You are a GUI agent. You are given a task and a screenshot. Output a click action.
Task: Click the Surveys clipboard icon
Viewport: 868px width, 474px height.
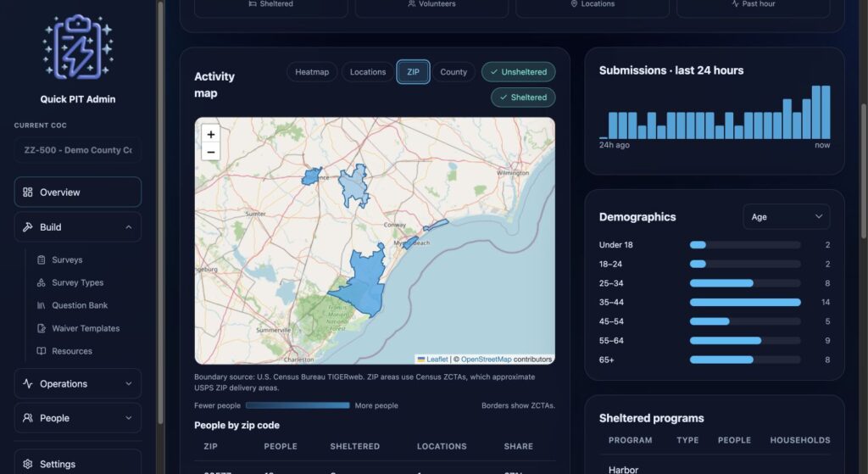tap(41, 259)
